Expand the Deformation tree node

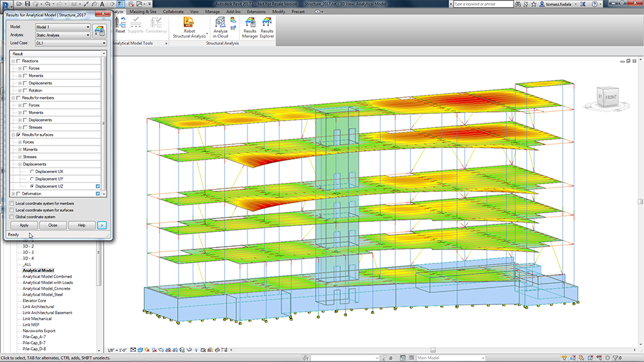pyautogui.click(x=13, y=194)
